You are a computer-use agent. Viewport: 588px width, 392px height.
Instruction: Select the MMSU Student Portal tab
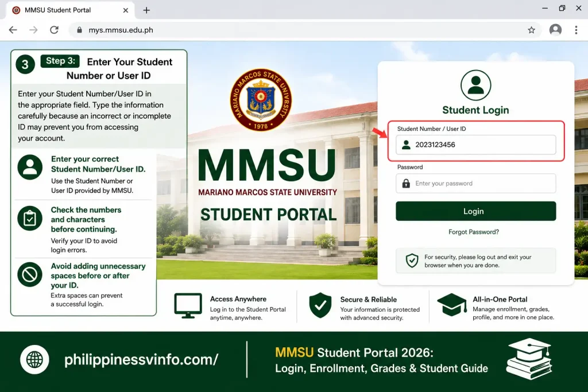(x=69, y=10)
